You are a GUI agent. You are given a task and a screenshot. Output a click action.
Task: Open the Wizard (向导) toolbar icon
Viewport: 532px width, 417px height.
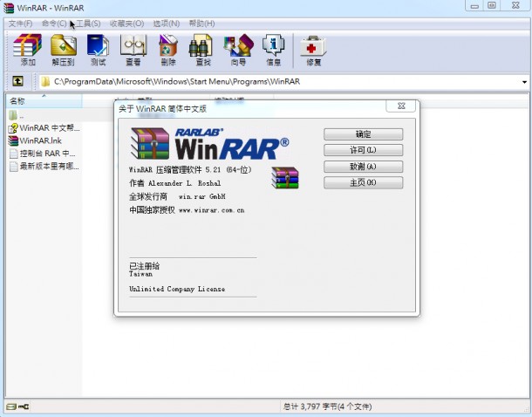click(x=238, y=50)
